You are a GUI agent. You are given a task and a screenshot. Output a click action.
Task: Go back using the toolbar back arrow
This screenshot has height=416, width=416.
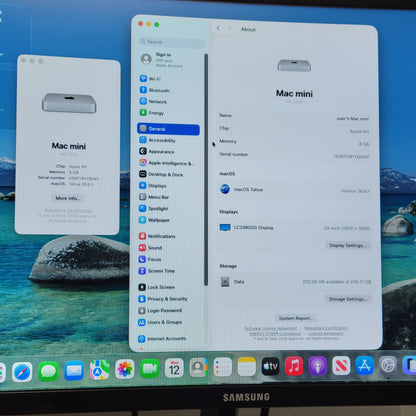click(x=218, y=29)
